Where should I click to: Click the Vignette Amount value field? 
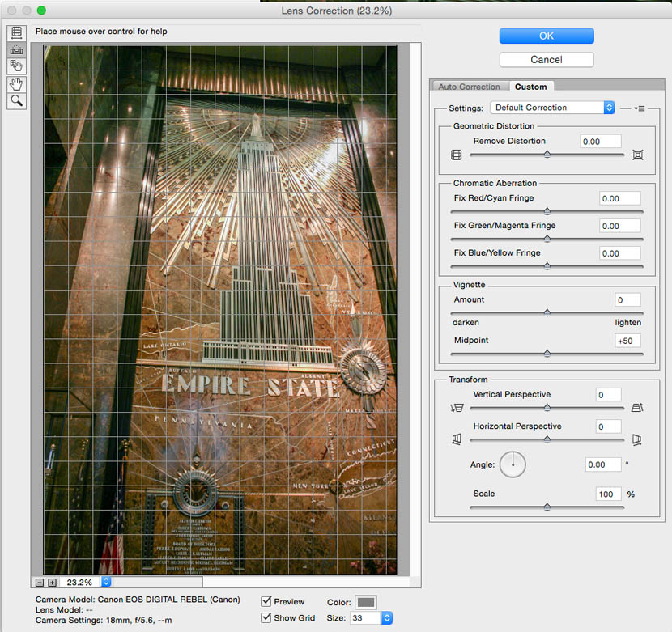point(627,300)
